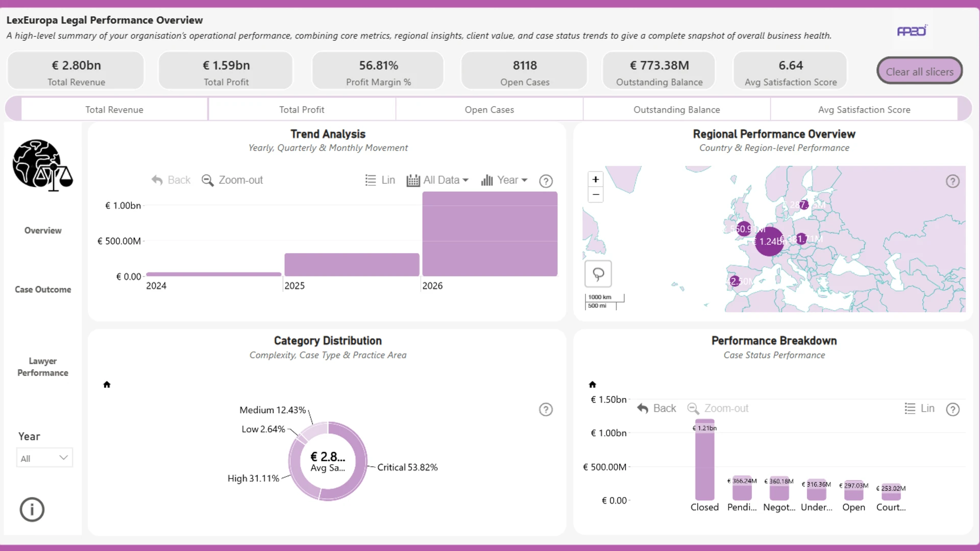The image size is (980, 551).
Task: Click home icon in Category Distribution
Action: [x=107, y=385]
